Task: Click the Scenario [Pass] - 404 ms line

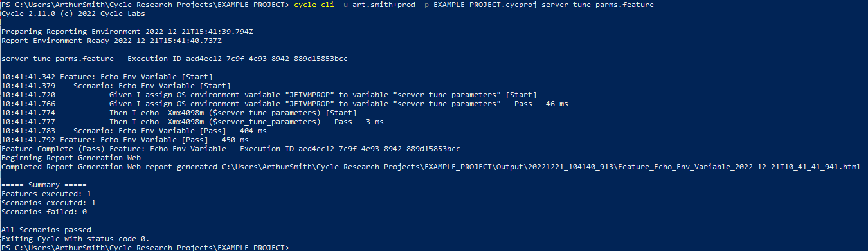Action: [x=134, y=130]
